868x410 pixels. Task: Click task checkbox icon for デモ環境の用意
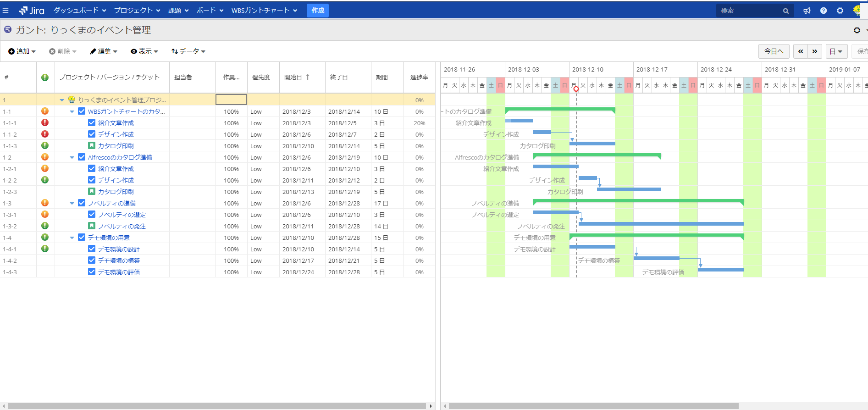click(x=82, y=238)
